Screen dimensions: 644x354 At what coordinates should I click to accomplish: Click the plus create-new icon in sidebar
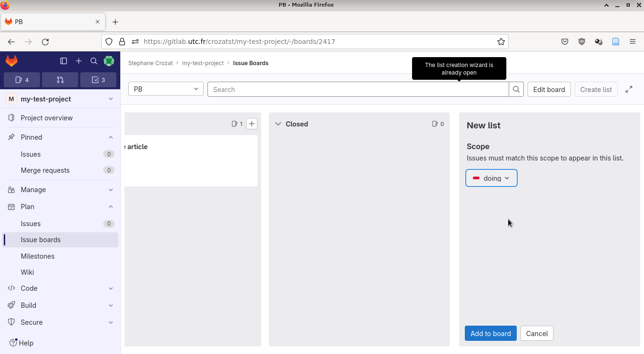coord(79,61)
